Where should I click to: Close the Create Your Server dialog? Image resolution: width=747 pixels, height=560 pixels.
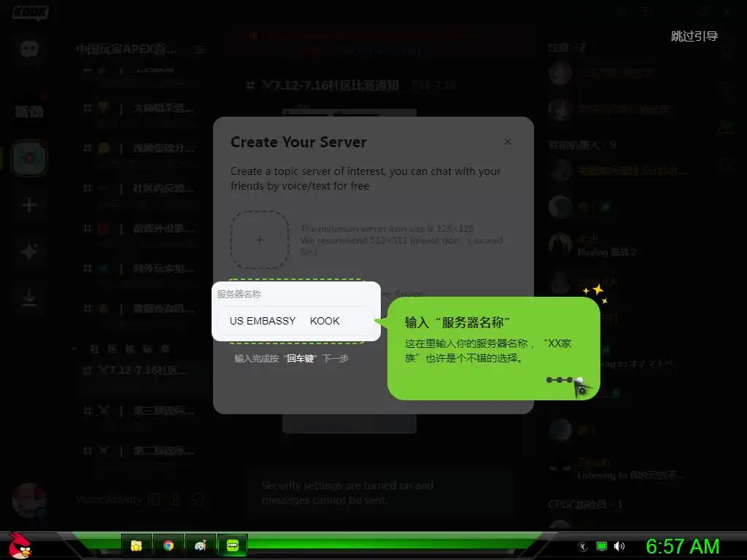pyautogui.click(x=508, y=142)
